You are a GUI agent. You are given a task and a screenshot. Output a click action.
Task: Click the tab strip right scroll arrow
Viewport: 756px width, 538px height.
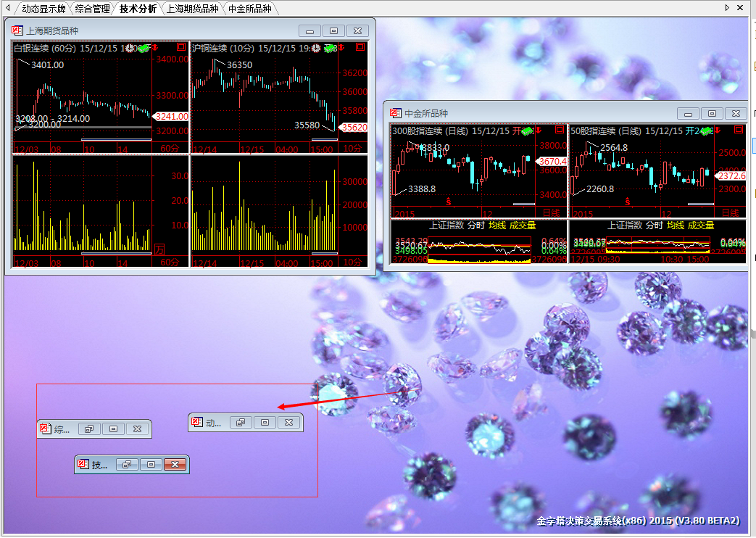[727, 8]
